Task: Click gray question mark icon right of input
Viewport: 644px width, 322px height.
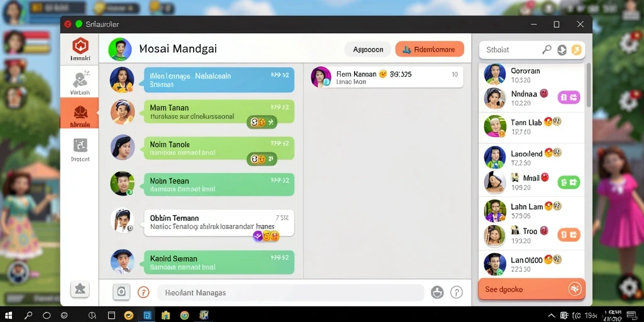Action: coord(457,292)
